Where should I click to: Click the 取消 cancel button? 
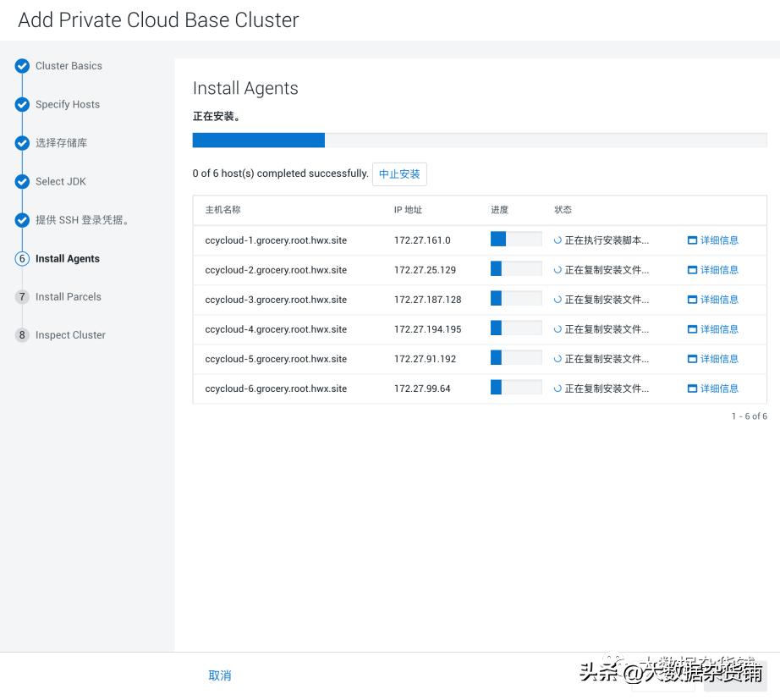[220, 675]
